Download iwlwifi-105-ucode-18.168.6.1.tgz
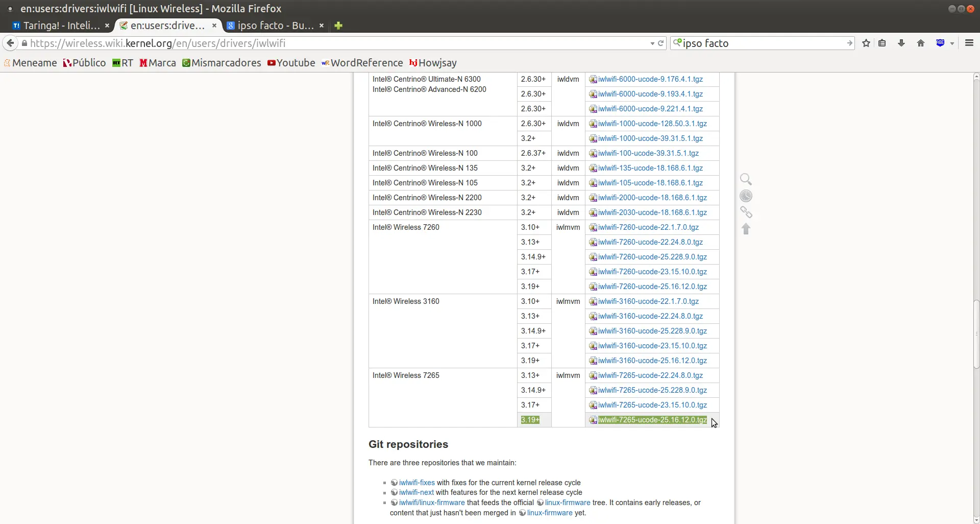Image resolution: width=980 pixels, height=524 pixels. [x=650, y=183]
